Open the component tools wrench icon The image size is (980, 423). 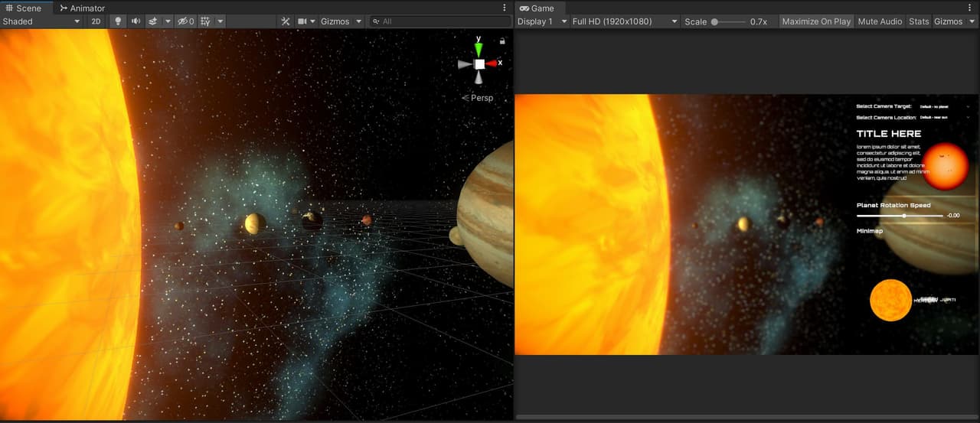click(285, 21)
